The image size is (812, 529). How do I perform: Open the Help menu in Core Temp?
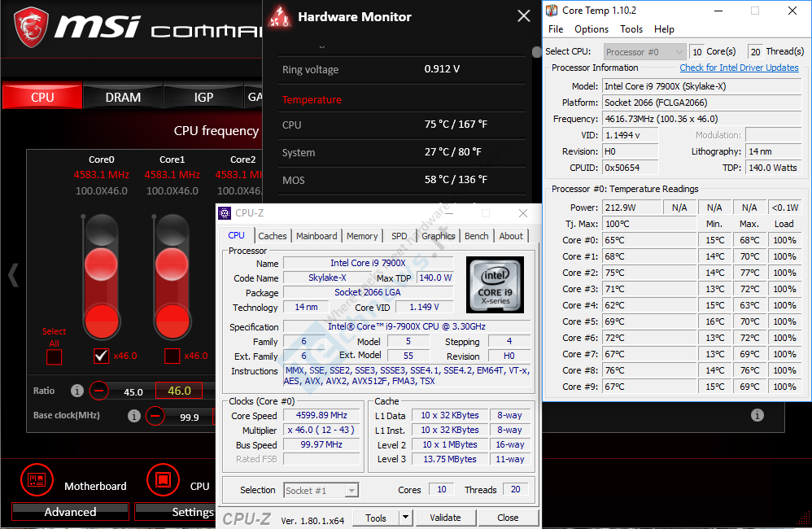pyautogui.click(x=664, y=29)
